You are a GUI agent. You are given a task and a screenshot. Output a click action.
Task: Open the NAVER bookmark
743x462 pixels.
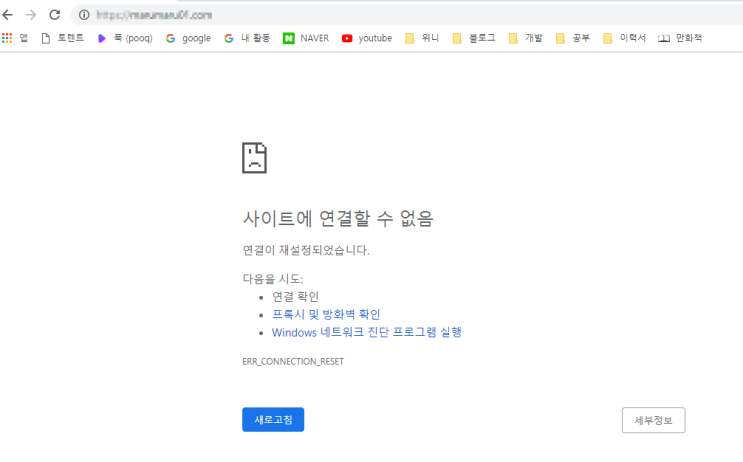click(306, 38)
